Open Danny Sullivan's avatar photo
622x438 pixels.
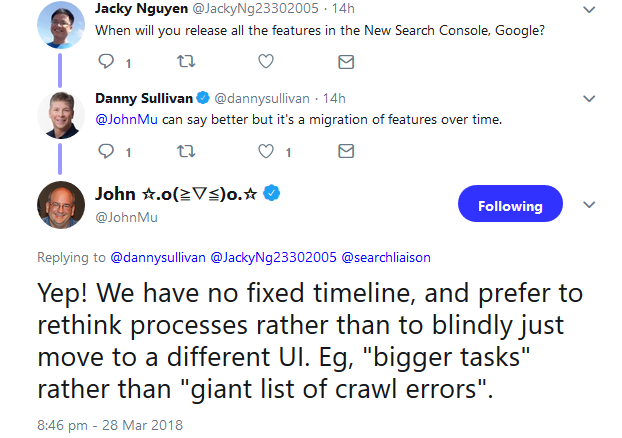61,113
